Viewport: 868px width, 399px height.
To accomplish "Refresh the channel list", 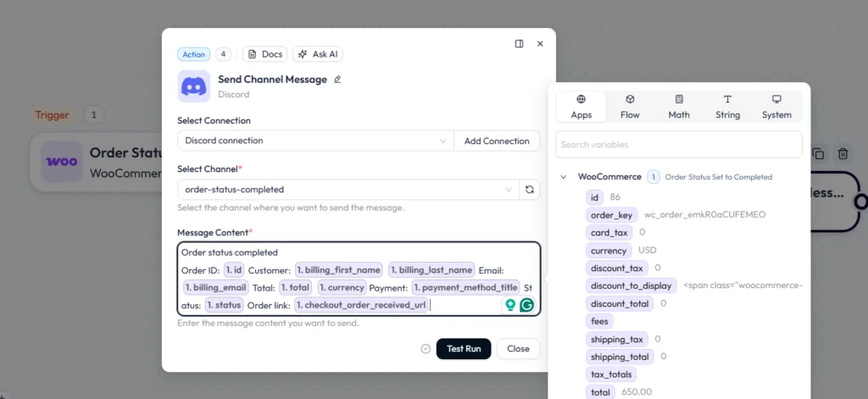I will [x=530, y=189].
